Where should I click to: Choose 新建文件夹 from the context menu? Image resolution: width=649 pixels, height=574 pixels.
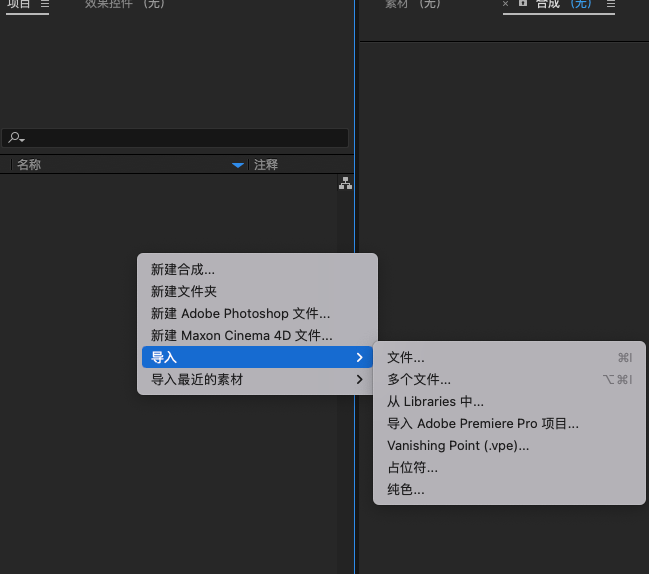point(257,291)
